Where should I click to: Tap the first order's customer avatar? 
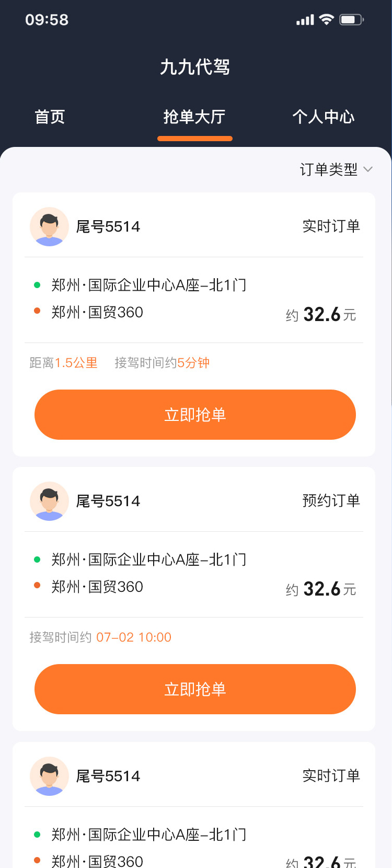[x=49, y=226]
